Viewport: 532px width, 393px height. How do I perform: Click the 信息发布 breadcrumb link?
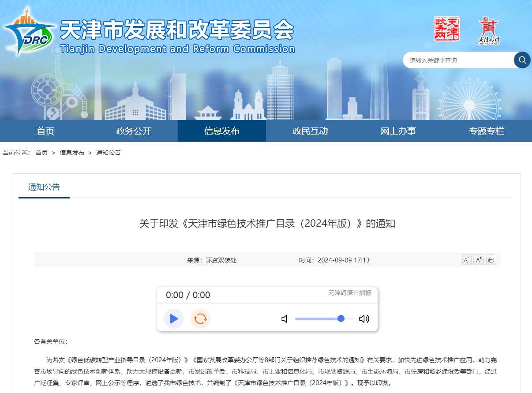[x=72, y=153]
